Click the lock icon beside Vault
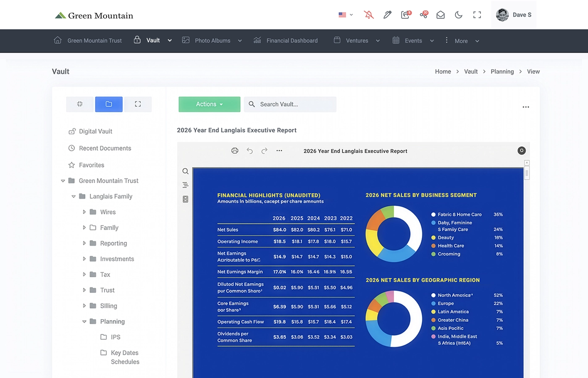 point(137,40)
